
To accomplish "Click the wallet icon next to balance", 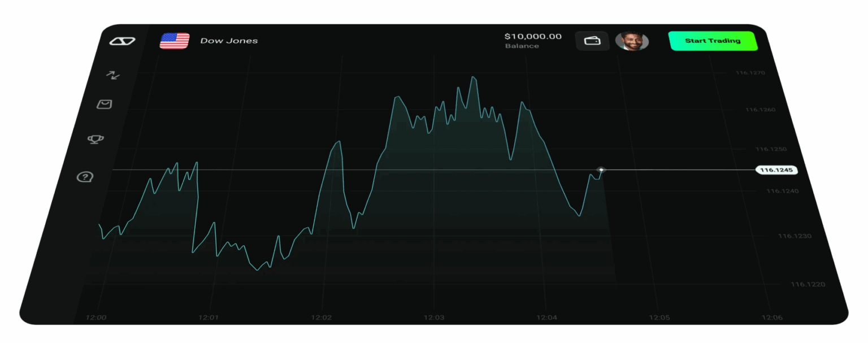I will [x=592, y=41].
